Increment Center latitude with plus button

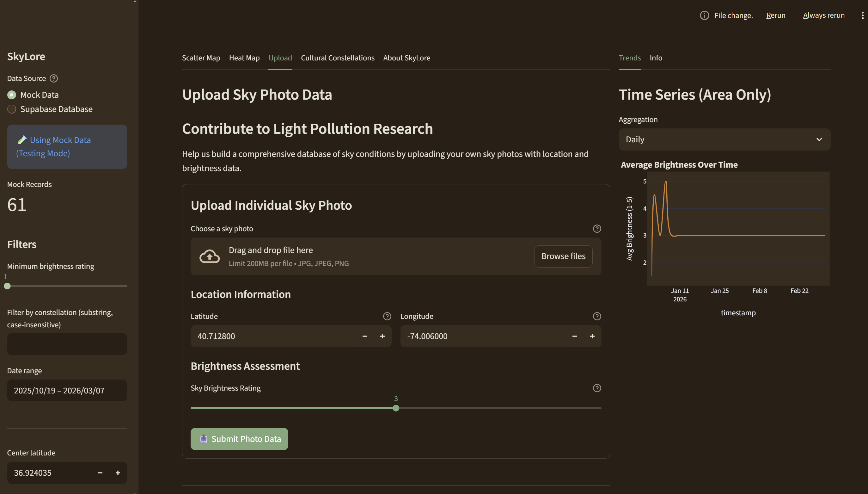tap(118, 472)
